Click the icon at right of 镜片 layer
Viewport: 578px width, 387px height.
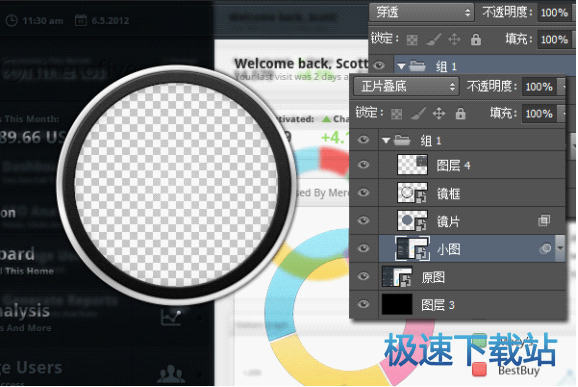pyautogui.click(x=544, y=220)
